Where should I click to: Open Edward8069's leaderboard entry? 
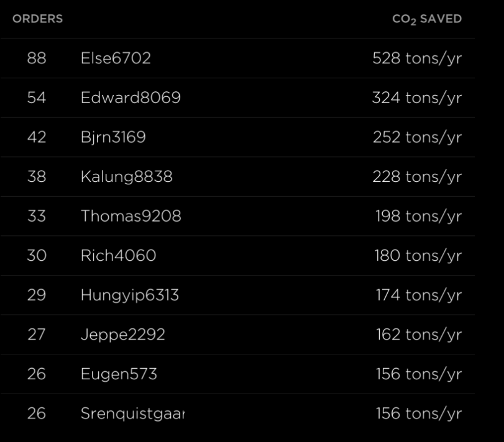(x=131, y=98)
